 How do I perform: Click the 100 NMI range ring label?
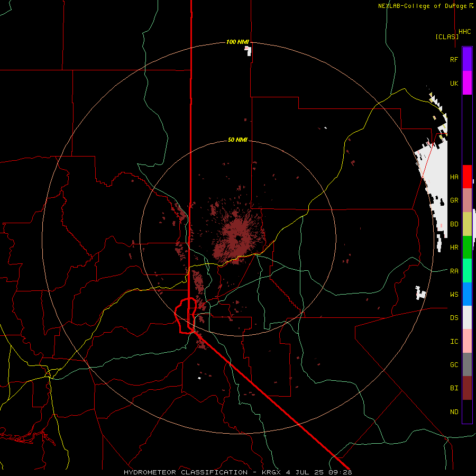coord(237,42)
